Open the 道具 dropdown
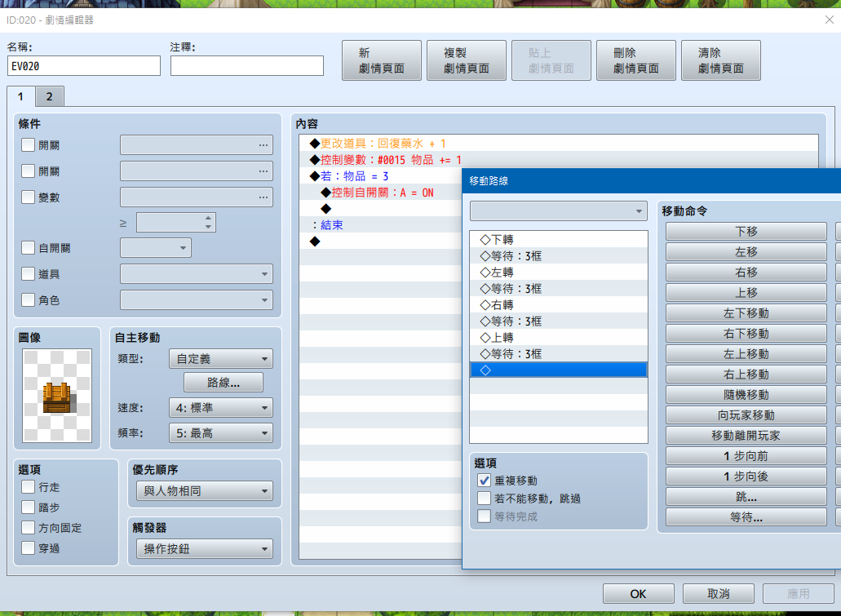The image size is (841, 616). point(197,273)
